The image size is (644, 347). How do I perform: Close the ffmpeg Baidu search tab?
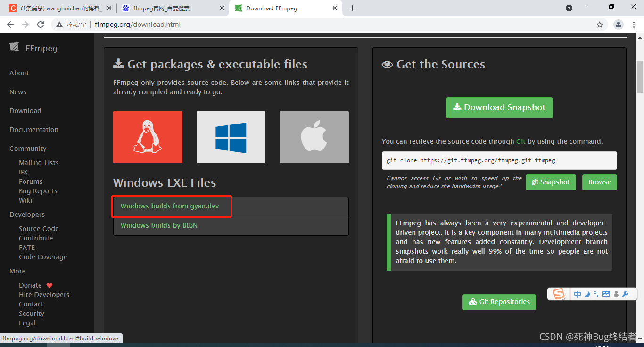click(x=221, y=8)
